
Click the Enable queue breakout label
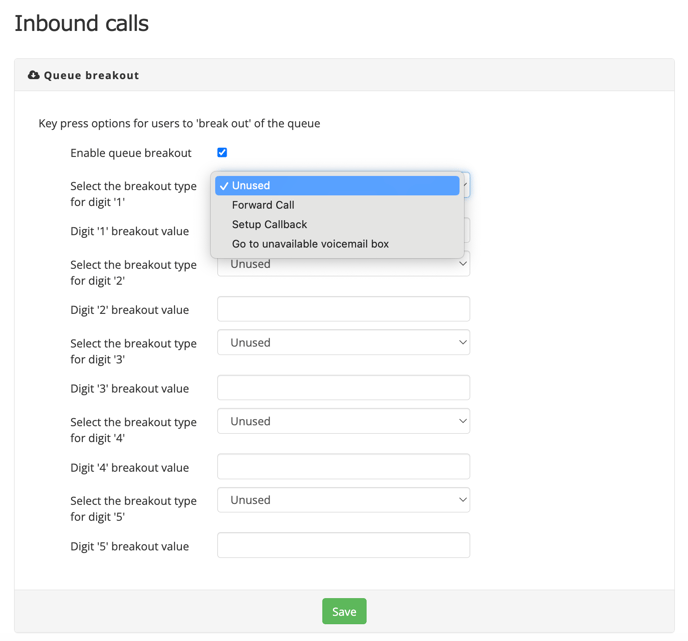[131, 153]
